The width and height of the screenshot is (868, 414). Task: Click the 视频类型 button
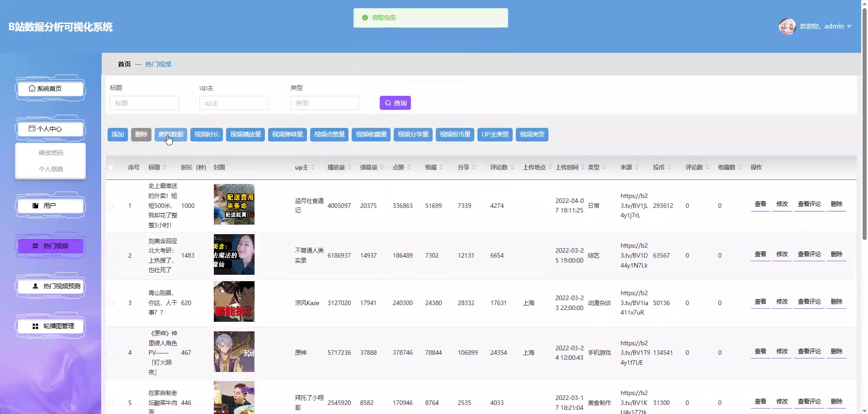(x=532, y=135)
